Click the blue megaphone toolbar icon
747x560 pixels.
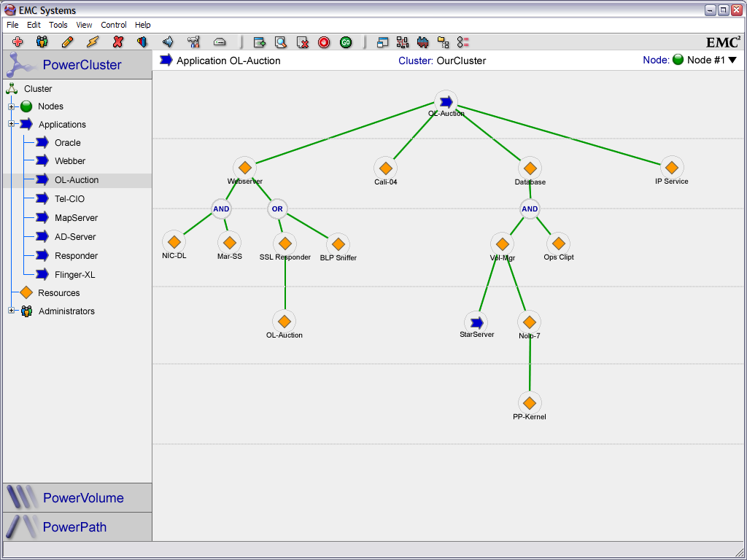[x=168, y=42]
